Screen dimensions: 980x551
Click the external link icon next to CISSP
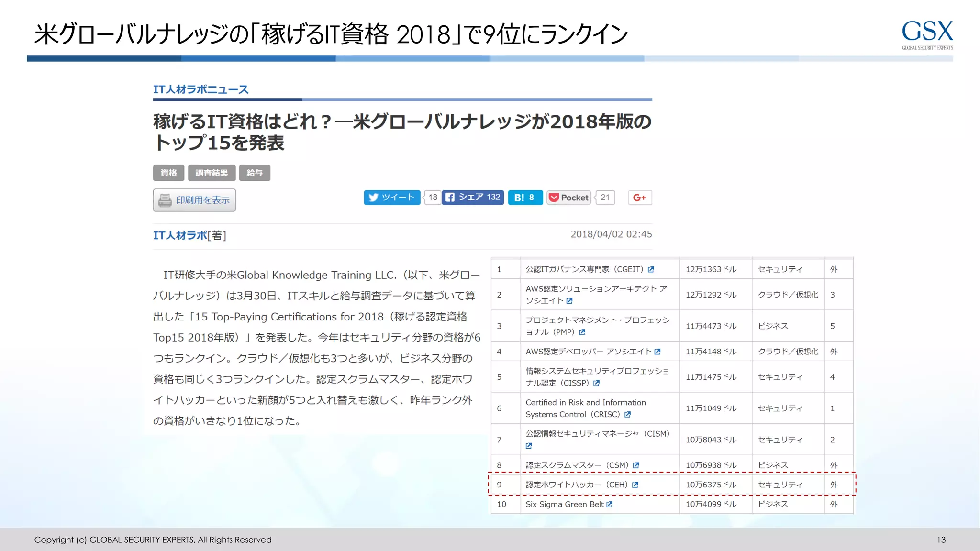[x=597, y=383]
